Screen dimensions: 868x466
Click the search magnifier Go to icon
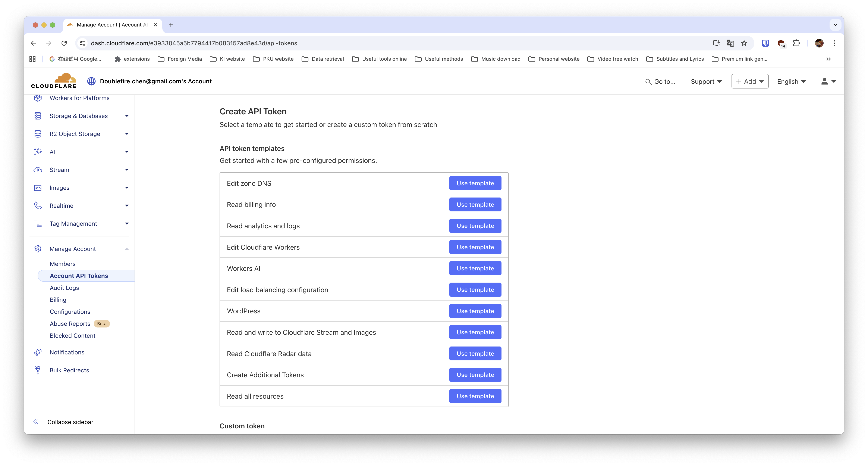coord(648,82)
